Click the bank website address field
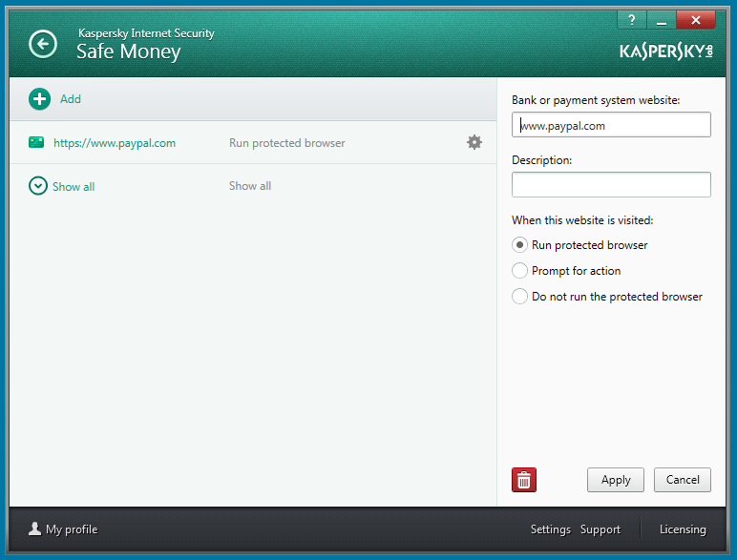This screenshot has height=560, width=737. coord(611,125)
